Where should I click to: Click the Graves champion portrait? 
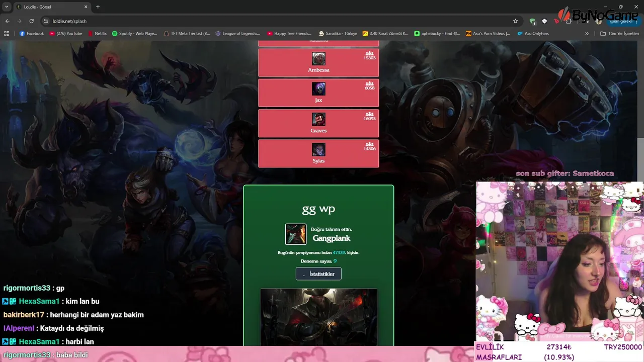pyautogui.click(x=318, y=119)
